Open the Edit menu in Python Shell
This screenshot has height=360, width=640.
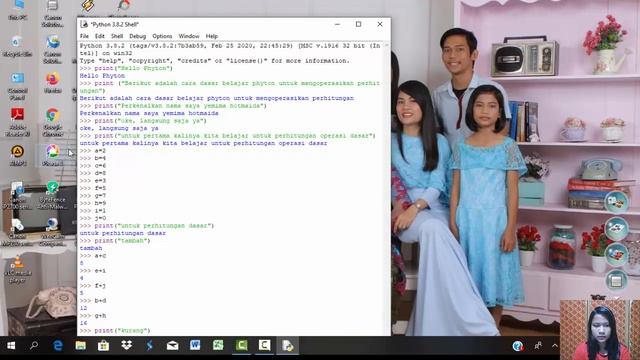pos(100,36)
